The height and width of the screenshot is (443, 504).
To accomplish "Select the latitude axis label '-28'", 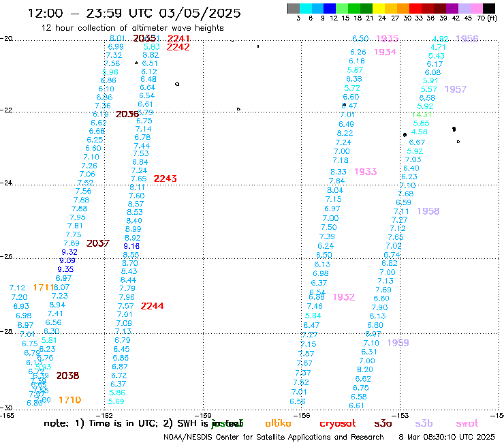I will [6, 331].
